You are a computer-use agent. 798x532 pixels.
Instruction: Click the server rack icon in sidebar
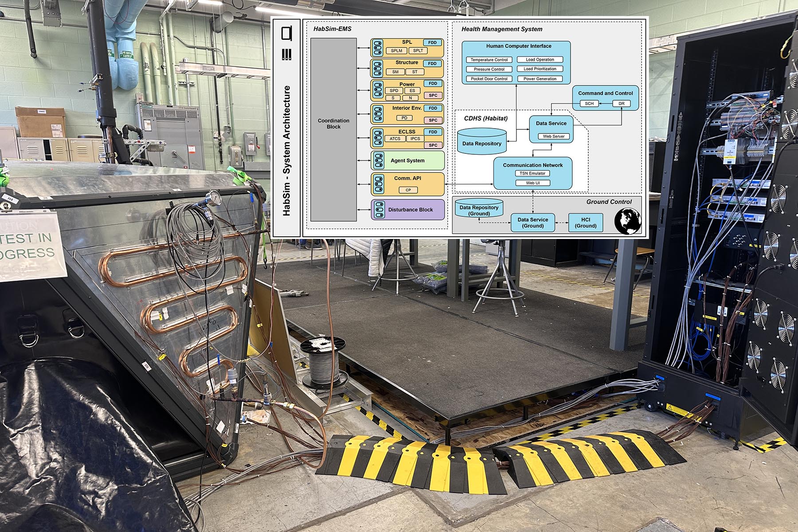tap(287, 55)
